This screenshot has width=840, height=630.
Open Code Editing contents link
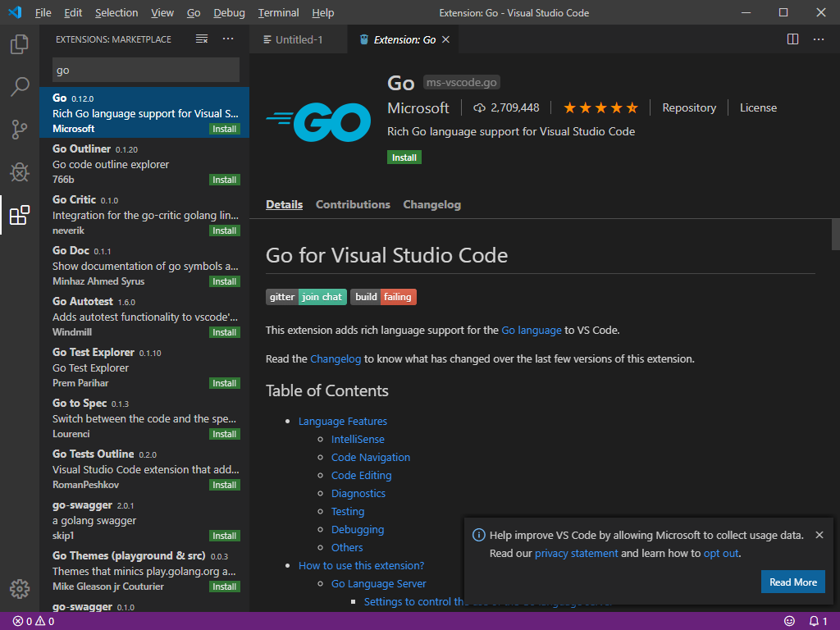pyautogui.click(x=361, y=476)
